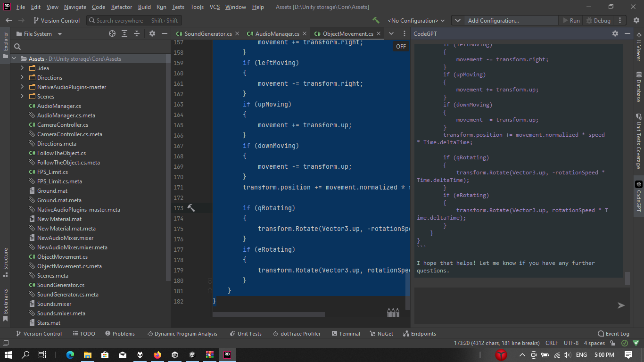
Task: Expand the .idea folder
Action: (x=22, y=68)
